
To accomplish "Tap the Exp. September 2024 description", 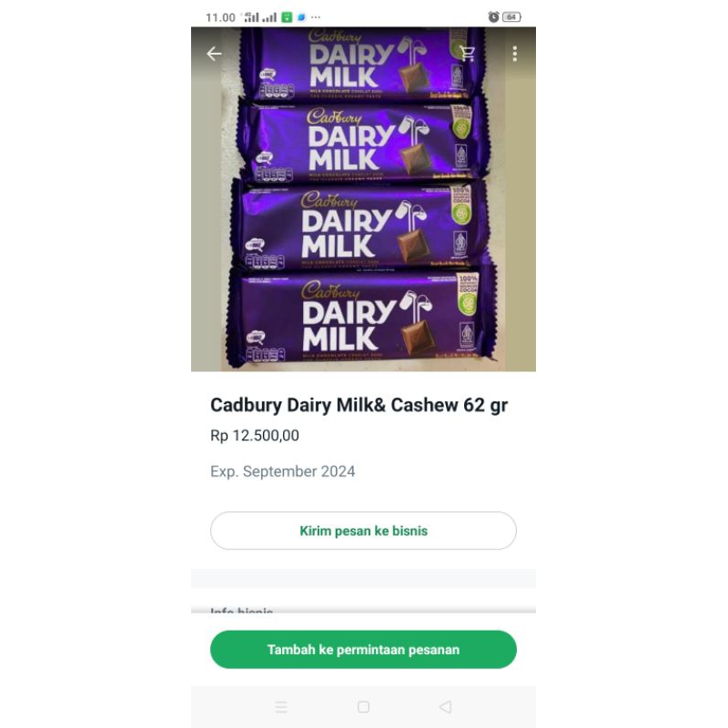I will pyautogui.click(x=283, y=471).
